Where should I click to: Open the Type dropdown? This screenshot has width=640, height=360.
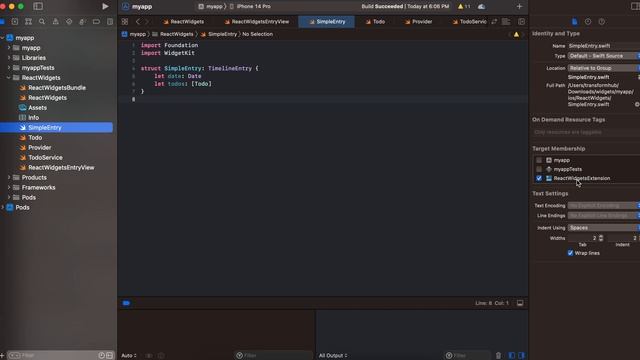click(604, 56)
